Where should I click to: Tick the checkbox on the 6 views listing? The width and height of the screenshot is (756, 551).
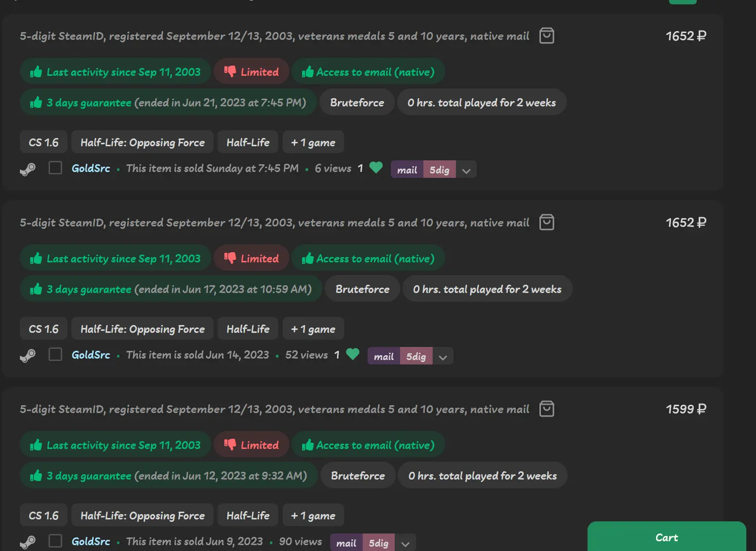pos(55,168)
